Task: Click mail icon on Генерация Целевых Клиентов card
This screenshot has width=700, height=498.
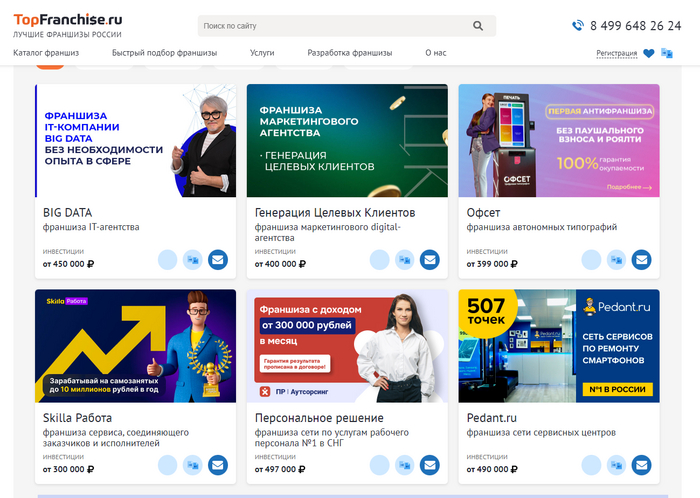Action: 429,260
